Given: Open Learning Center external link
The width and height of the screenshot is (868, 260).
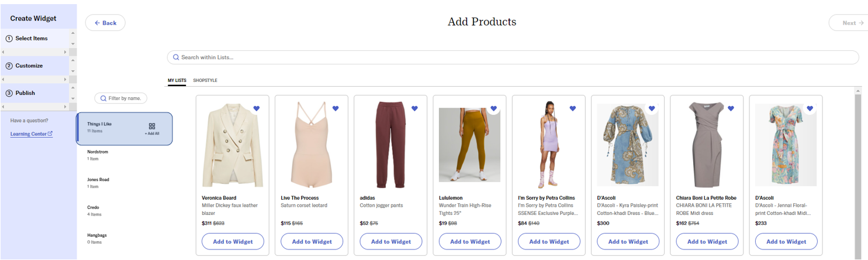Looking at the screenshot, I should pyautogui.click(x=32, y=134).
